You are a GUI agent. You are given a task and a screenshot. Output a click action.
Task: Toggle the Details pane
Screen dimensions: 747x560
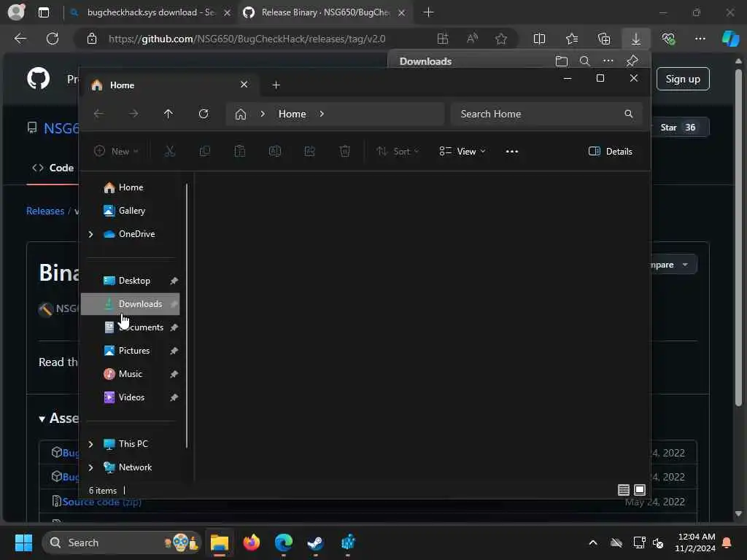coord(611,152)
